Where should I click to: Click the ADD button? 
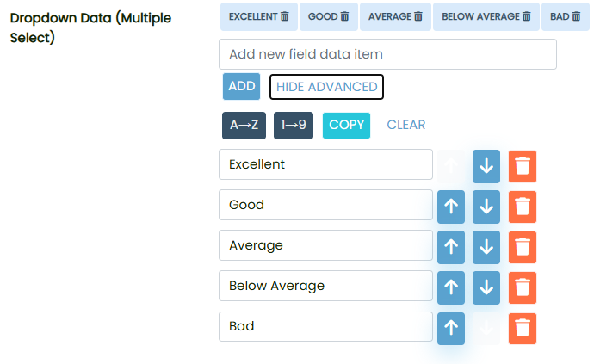point(241,87)
